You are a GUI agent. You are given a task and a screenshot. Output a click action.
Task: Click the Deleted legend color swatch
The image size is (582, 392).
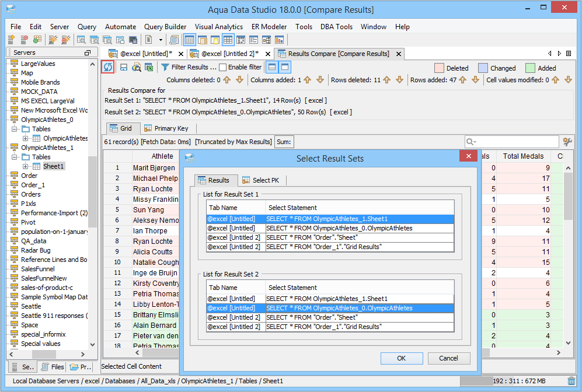pyautogui.click(x=439, y=68)
